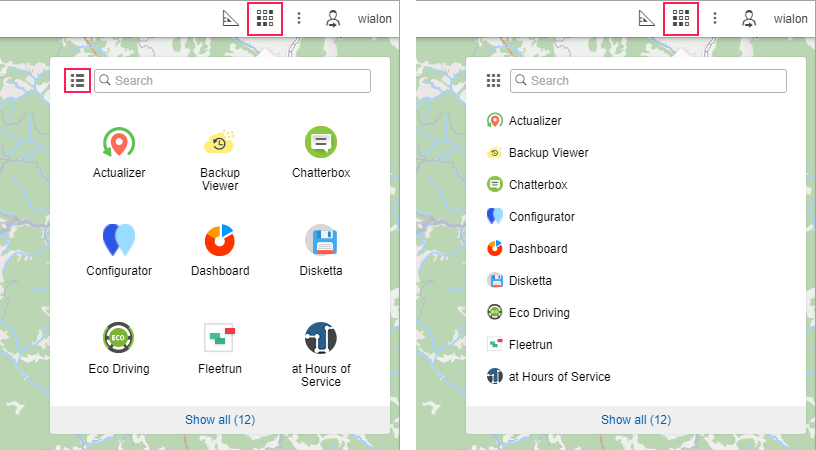Click Show all (12) in list view panel
816x450 pixels.
coord(636,420)
